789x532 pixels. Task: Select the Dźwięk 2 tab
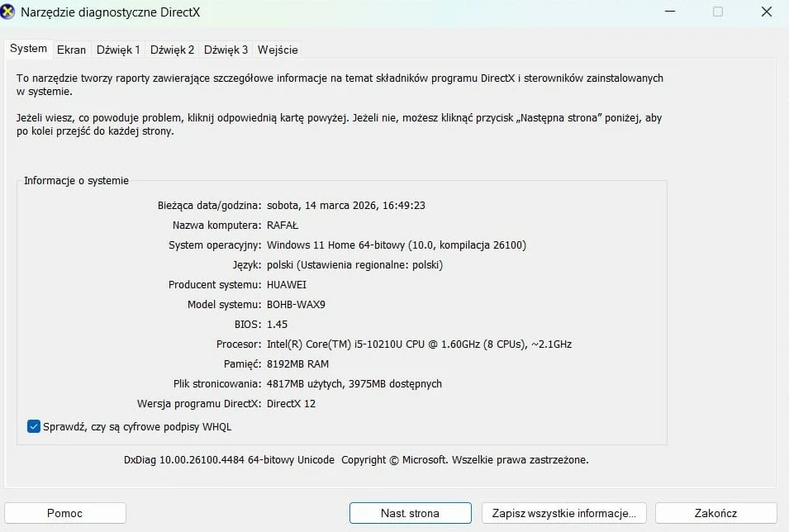click(171, 50)
